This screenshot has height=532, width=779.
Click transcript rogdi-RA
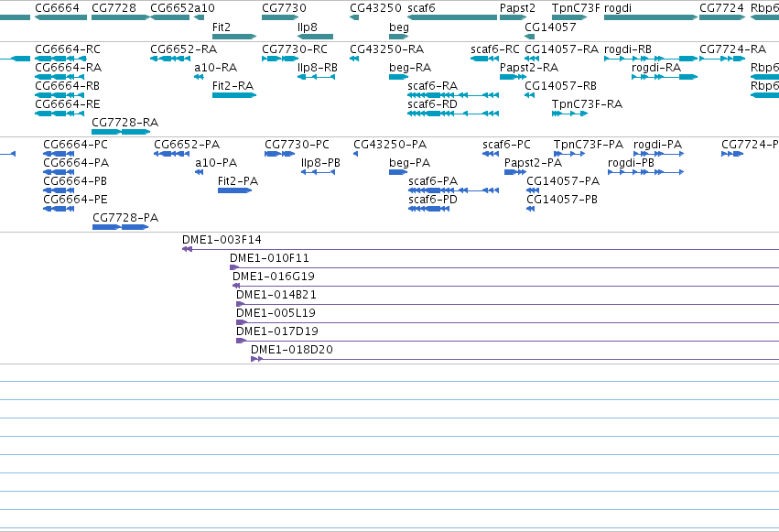click(665, 77)
